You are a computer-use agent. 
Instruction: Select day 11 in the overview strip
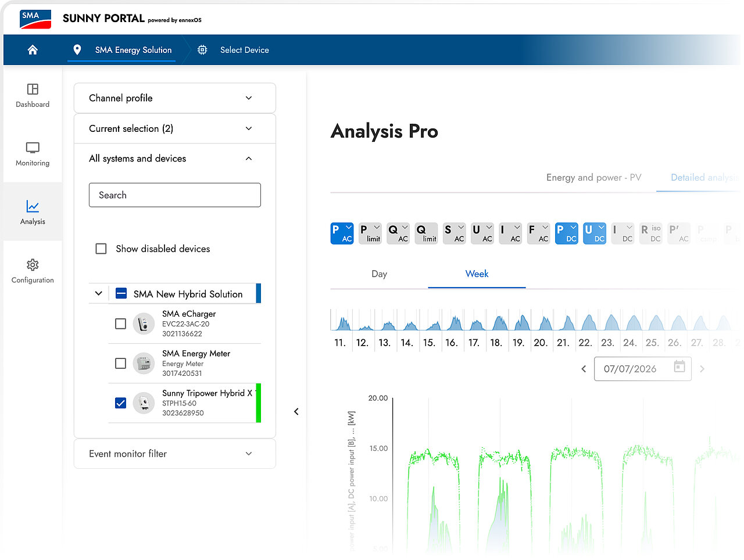340,343
